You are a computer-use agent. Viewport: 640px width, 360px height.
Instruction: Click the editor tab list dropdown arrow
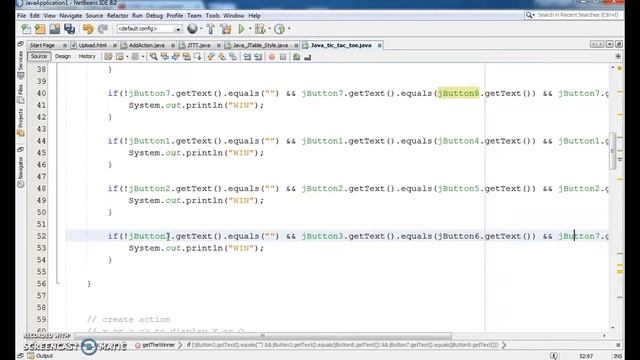click(x=609, y=44)
